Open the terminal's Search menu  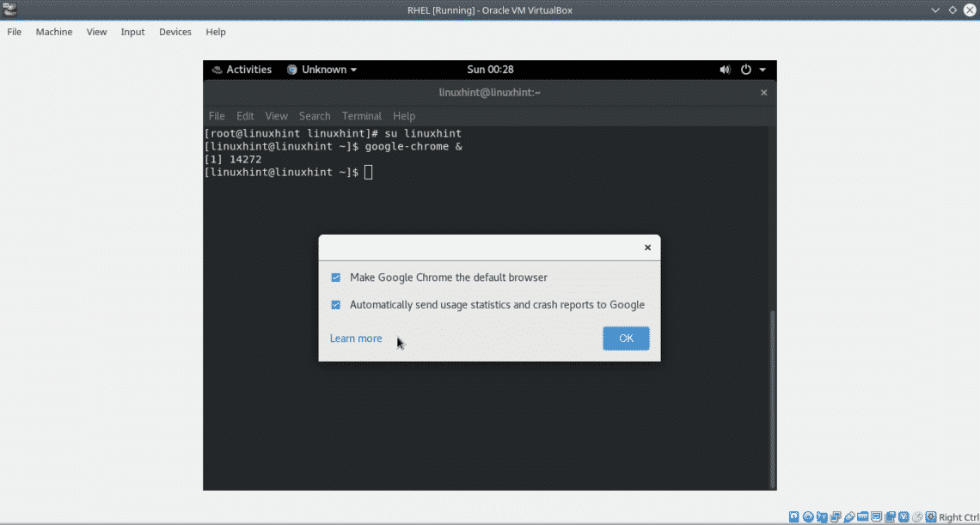point(315,116)
